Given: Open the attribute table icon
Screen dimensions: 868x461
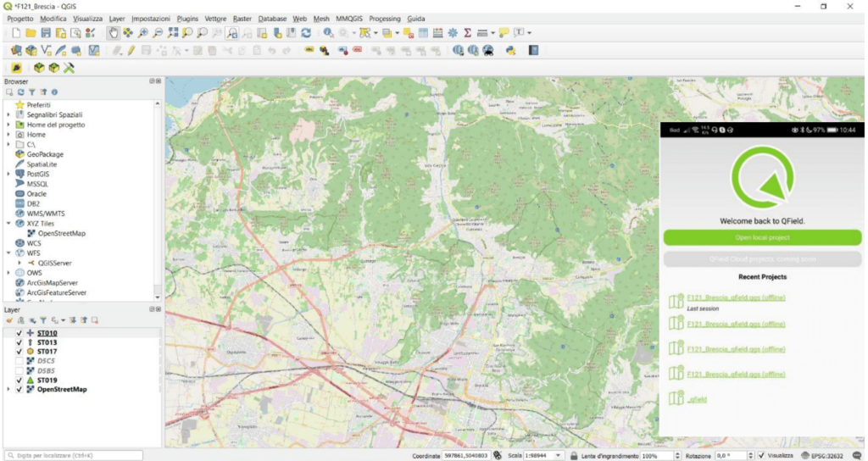Looking at the screenshot, I should point(423,33).
